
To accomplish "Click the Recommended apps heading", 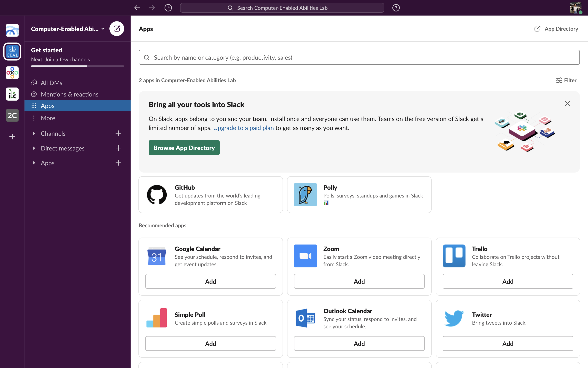I will click(x=163, y=225).
